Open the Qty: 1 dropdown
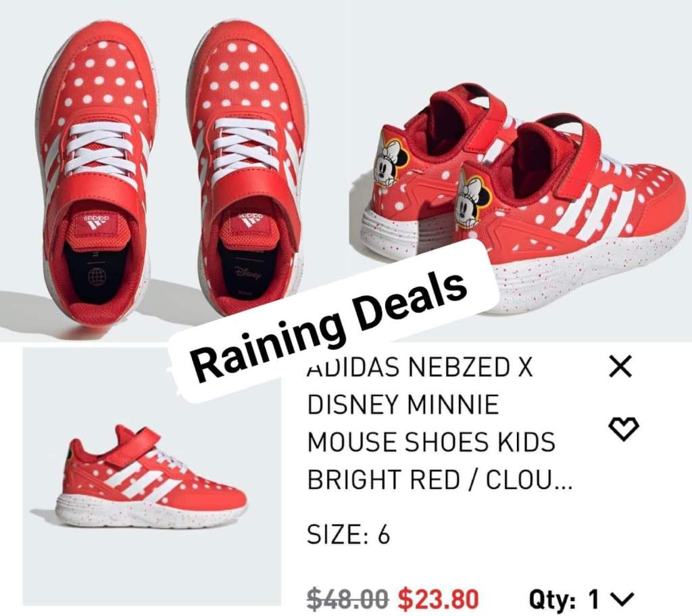Viewport: 692px width, 616px height. [582, 600]
